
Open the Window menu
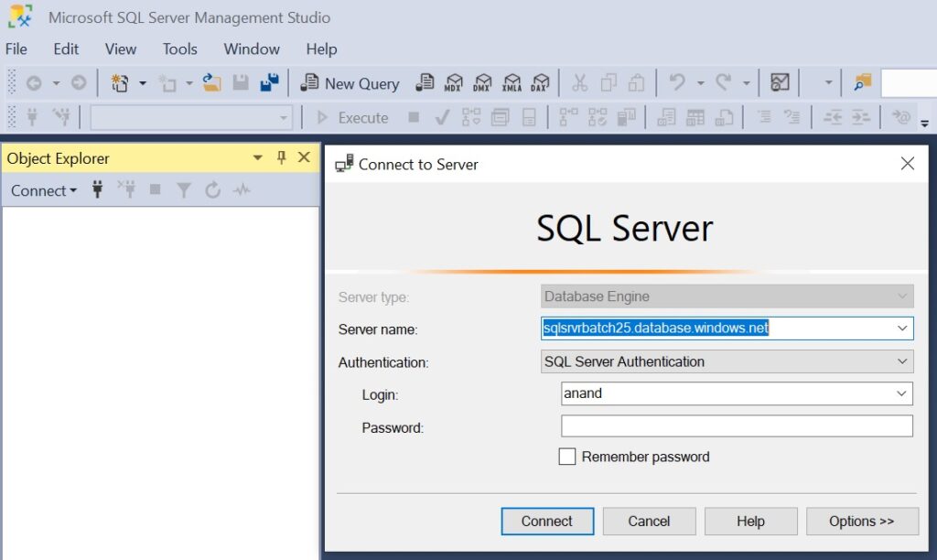[x=252, y=49]
